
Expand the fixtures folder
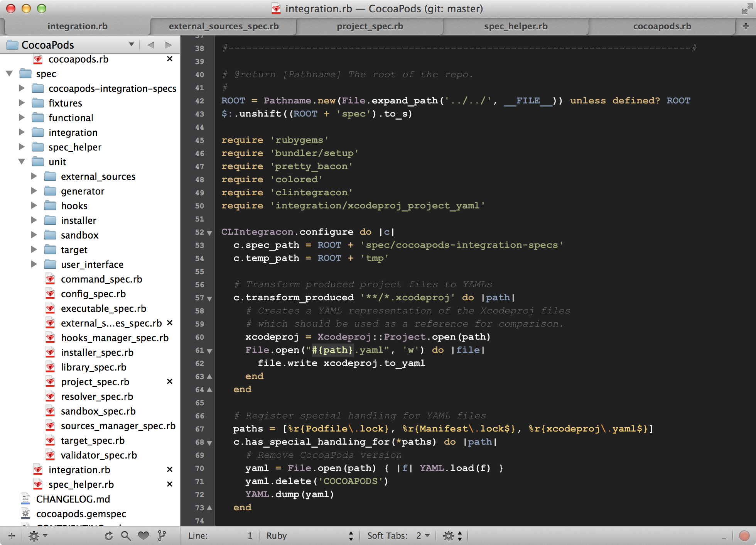click(x=22, y=103)
